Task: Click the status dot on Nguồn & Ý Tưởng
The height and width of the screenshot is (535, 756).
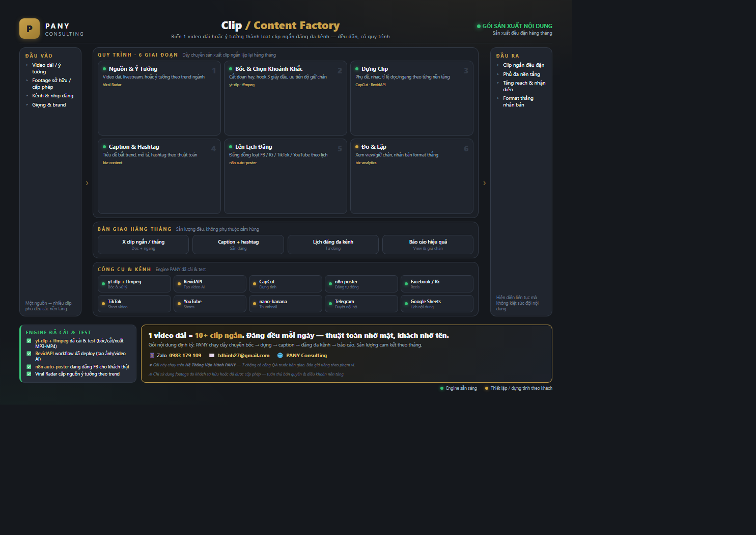Action: coord(104,69)
